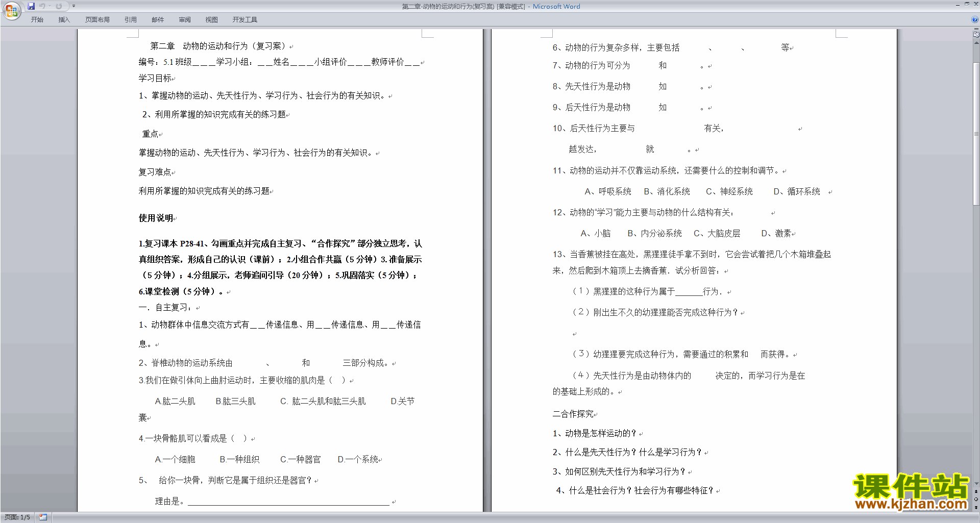
Task: Open the 邮件 ribbon tab
Action: 158,19
